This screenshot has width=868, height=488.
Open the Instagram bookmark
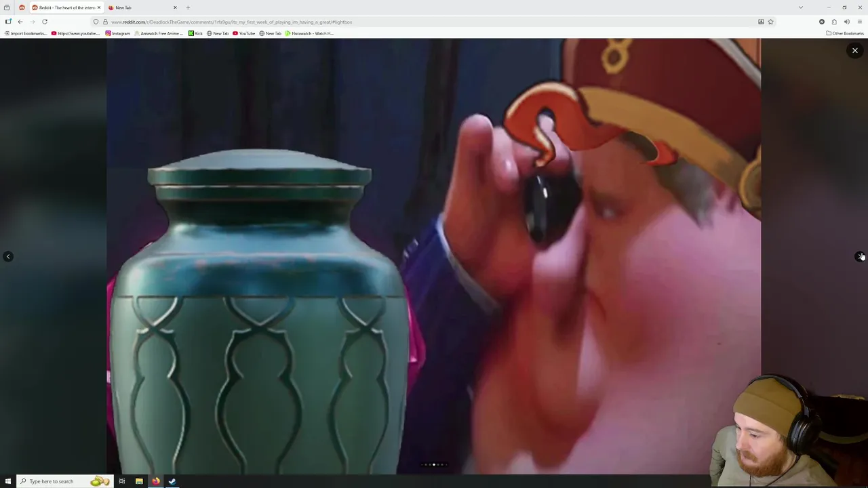(118, 33)
